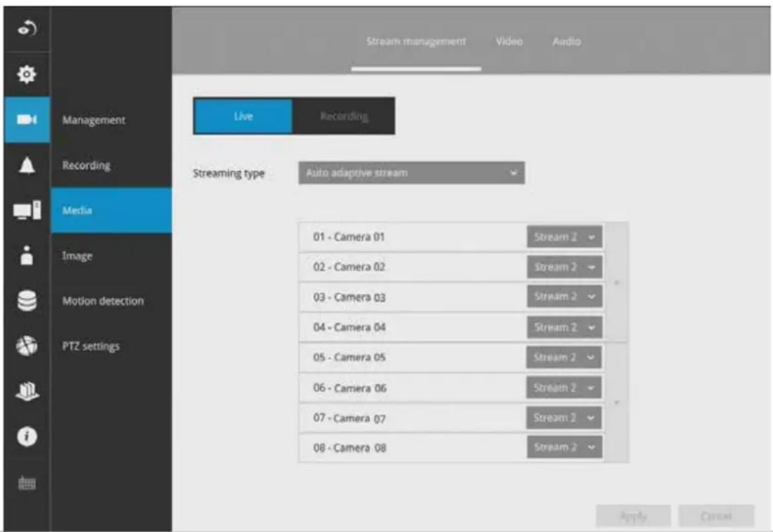Image resolution: width=773 pixels, height=532 pixels.
Task: Open the Stream dropdown for Camera 06
Action: [x=564, y=388]
